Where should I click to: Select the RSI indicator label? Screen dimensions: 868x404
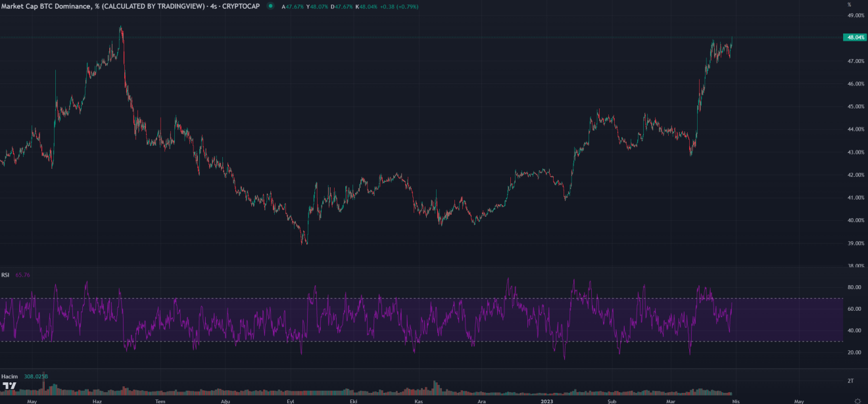click(x=5, y=275)
